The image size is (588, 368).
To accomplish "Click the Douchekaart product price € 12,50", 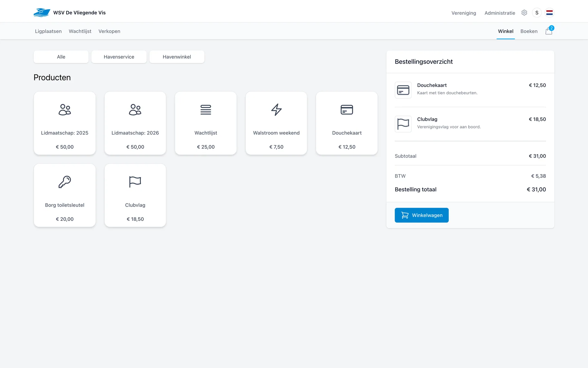I will click(x=347, y=147).
